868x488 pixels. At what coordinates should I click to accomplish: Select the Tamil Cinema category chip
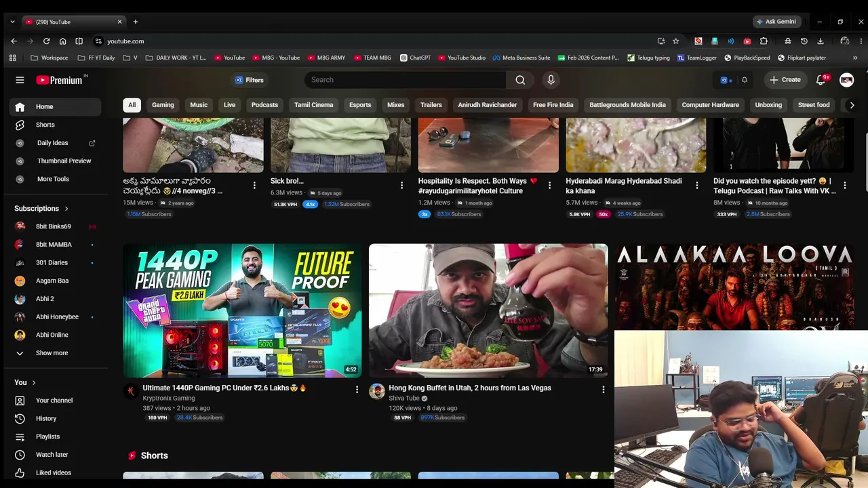tap(313, 105)
